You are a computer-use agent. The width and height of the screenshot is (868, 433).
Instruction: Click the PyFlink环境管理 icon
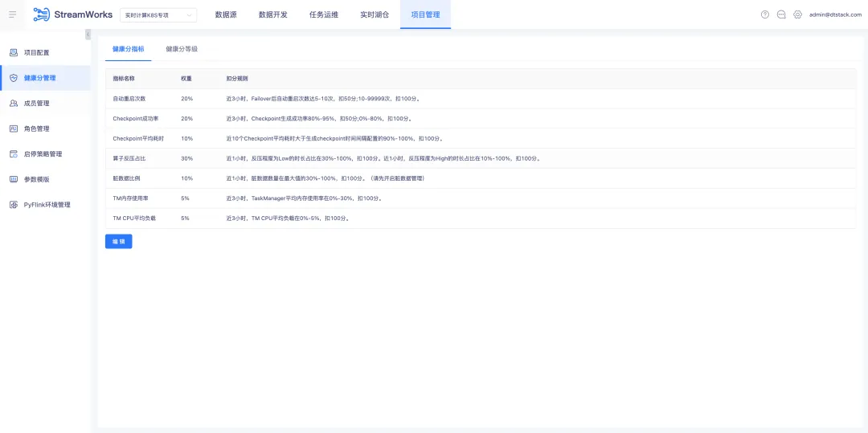pos(14,205)
